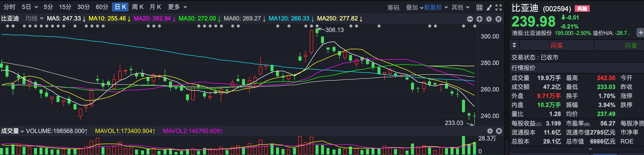This screenshot has width=644, height=155.
Task: Zoom in K-line chart with plus icon
Action: click(x=479, y=19)
